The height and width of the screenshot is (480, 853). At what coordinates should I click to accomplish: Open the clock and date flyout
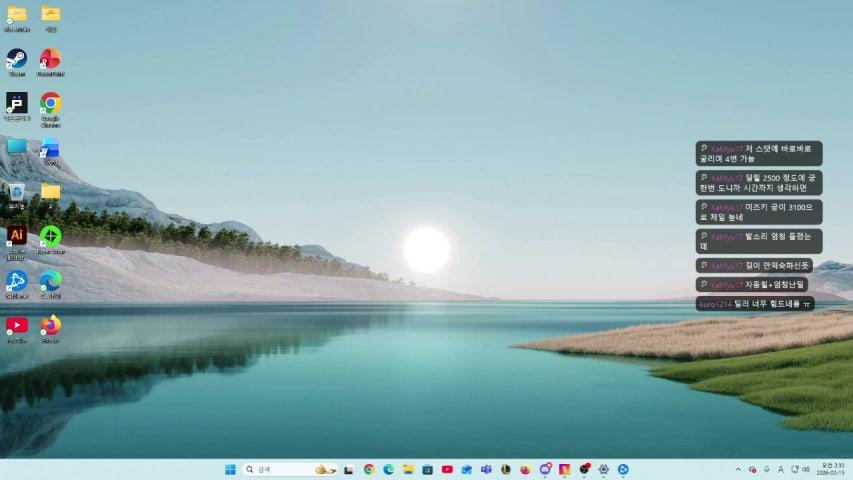pyautogui.click(x=833, y=469)
